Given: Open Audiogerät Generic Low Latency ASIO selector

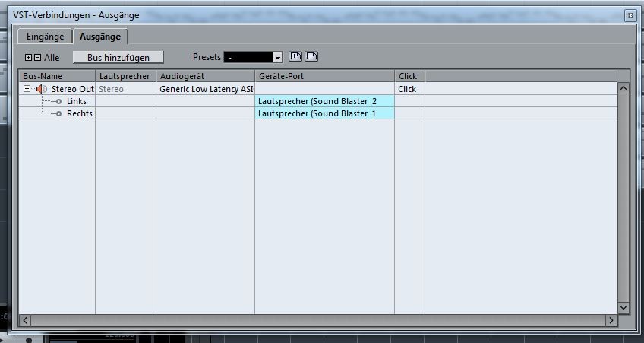Looking at the screenshot, I should coord(205,89).
